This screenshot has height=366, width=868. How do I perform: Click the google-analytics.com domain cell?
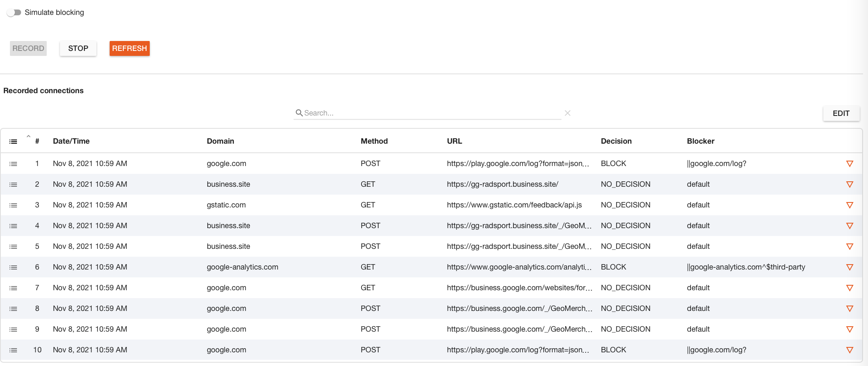click(x=242, y=267)
